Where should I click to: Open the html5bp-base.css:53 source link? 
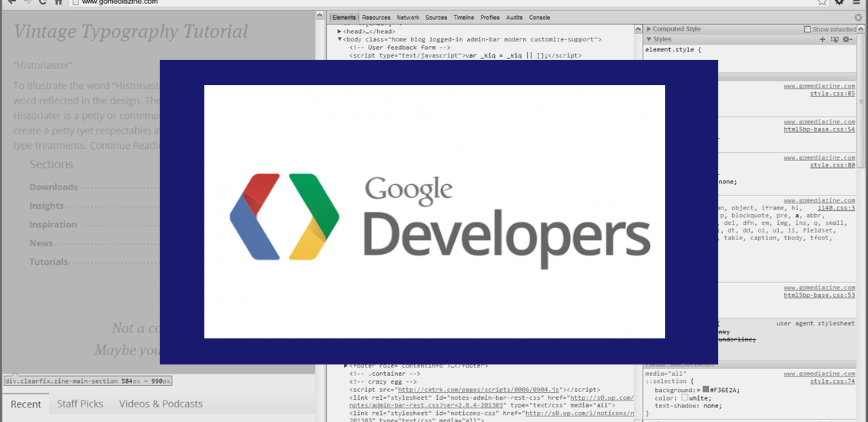820,295
